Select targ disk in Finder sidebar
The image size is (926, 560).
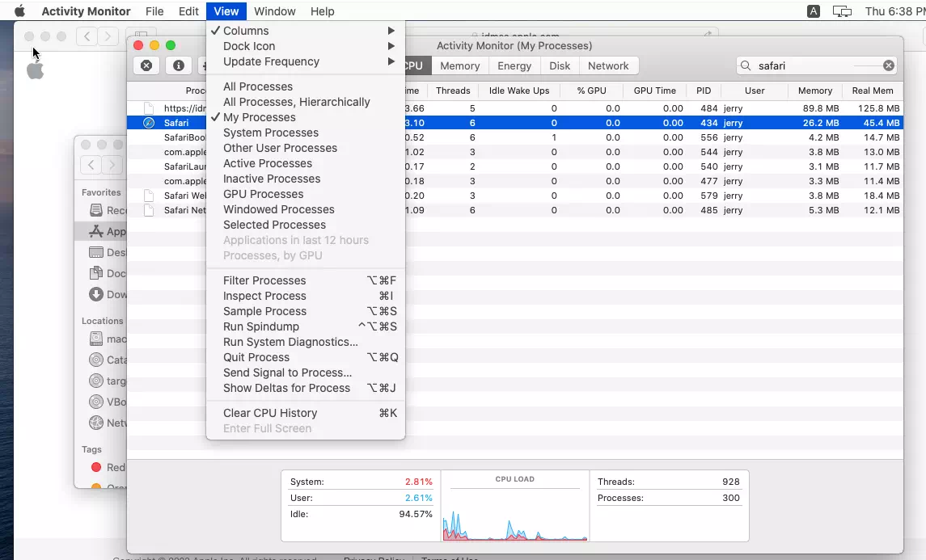[x=107, y=381]
